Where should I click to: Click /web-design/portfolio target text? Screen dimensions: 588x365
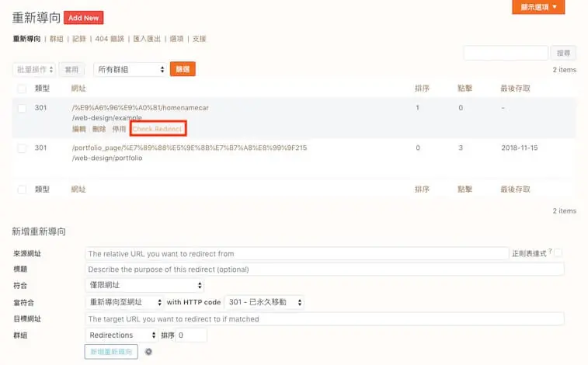(107, 158)
